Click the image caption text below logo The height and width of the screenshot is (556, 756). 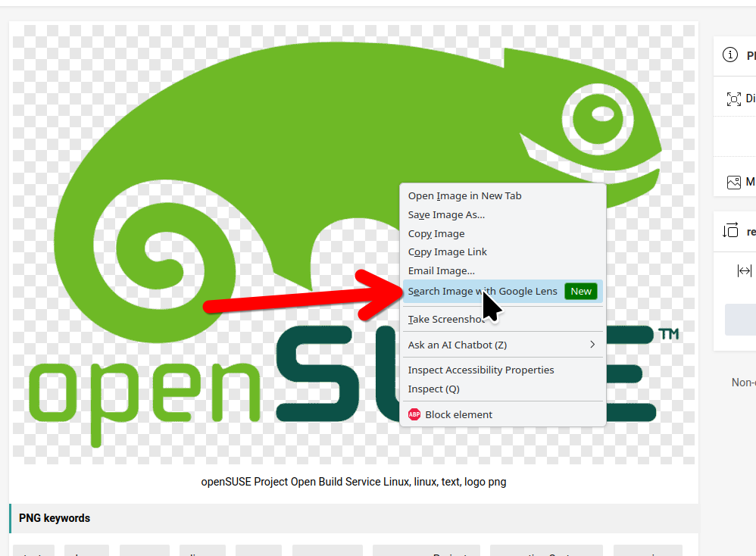click(x=354, y=482)
